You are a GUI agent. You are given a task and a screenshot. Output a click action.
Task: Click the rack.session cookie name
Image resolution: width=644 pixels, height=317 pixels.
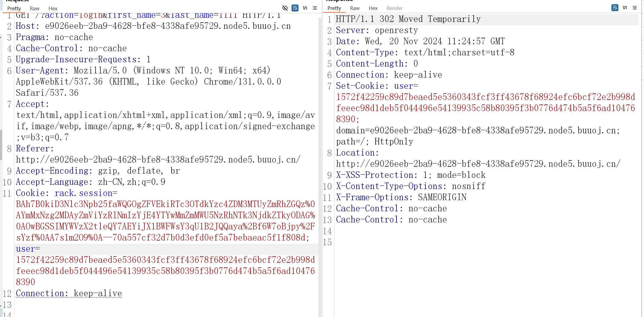click(x=84, y=193)
